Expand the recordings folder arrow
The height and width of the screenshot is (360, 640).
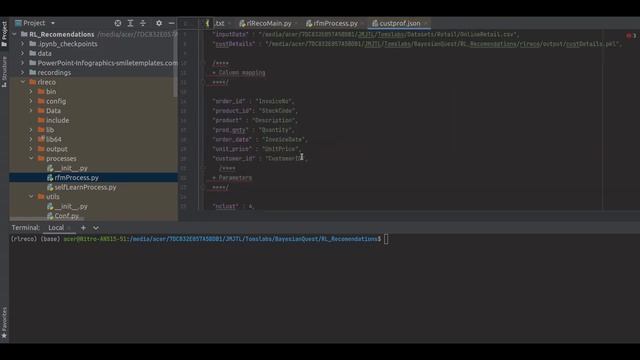[23, 72]
